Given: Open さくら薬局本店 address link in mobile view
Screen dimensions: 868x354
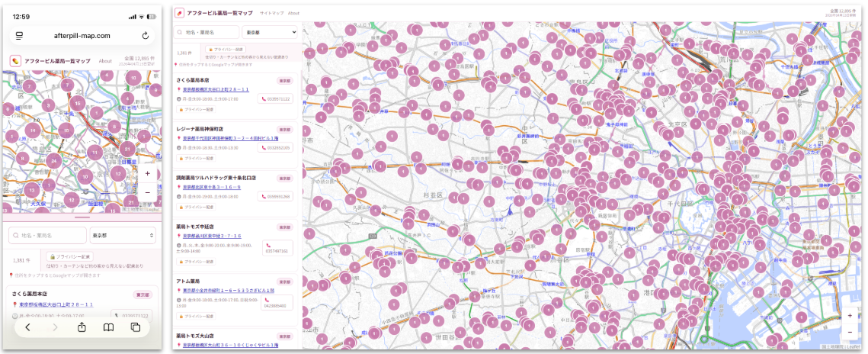Looking at the screenshot, I should [x=56, y=304].
